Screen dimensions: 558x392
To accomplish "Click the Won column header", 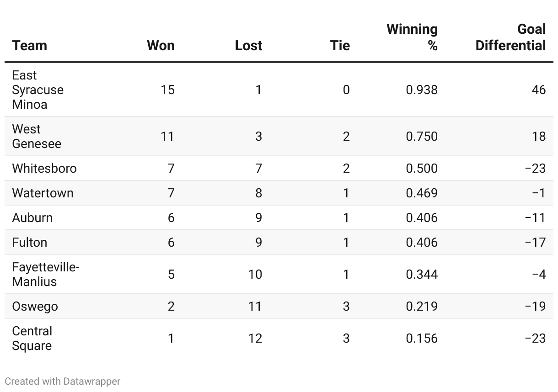I will (161, 46).
